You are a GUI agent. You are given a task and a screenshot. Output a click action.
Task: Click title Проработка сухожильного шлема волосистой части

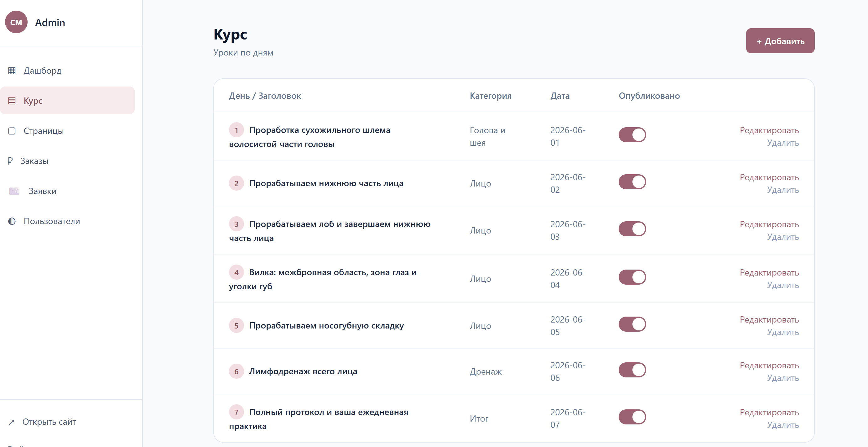(310, 137)
